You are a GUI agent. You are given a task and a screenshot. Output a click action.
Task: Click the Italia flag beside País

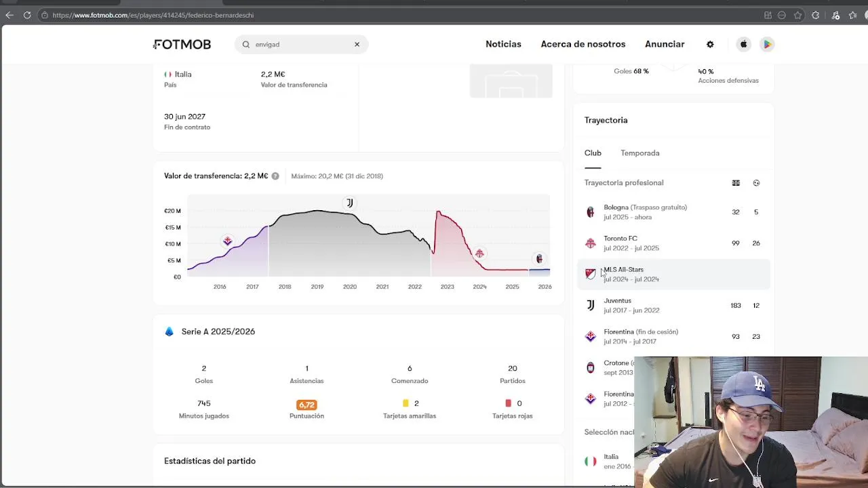point(167,75)
